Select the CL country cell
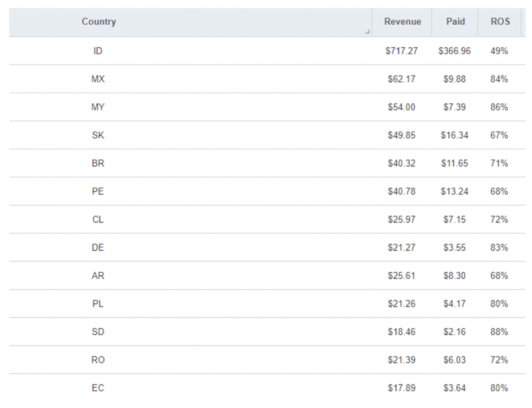The image size is (532, 408). (x=98, y=219)
